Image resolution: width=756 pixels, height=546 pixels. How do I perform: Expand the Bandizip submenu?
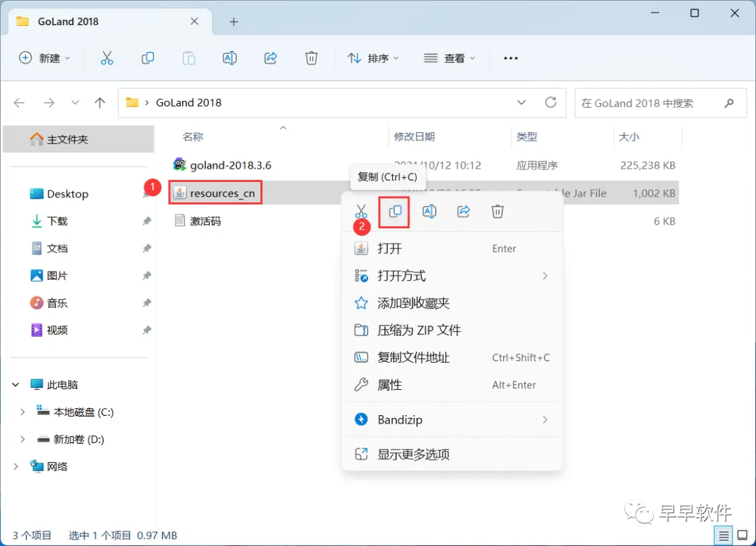pos(545,419)
